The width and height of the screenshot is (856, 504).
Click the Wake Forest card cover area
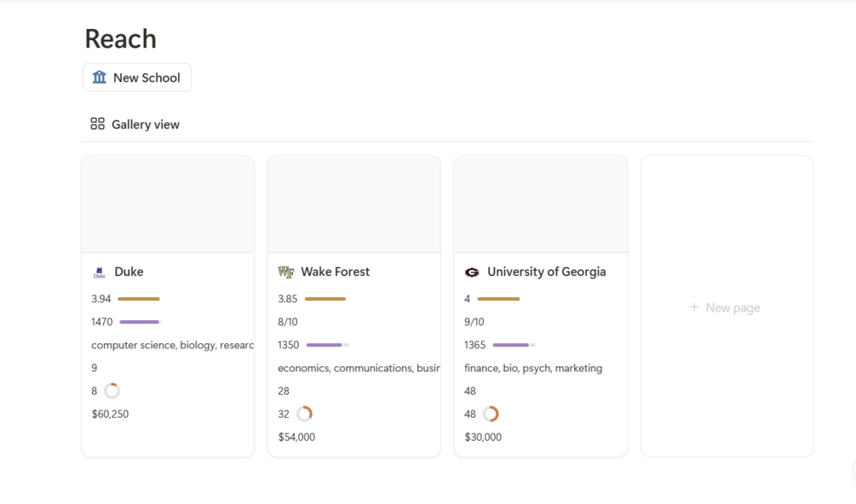354,204
